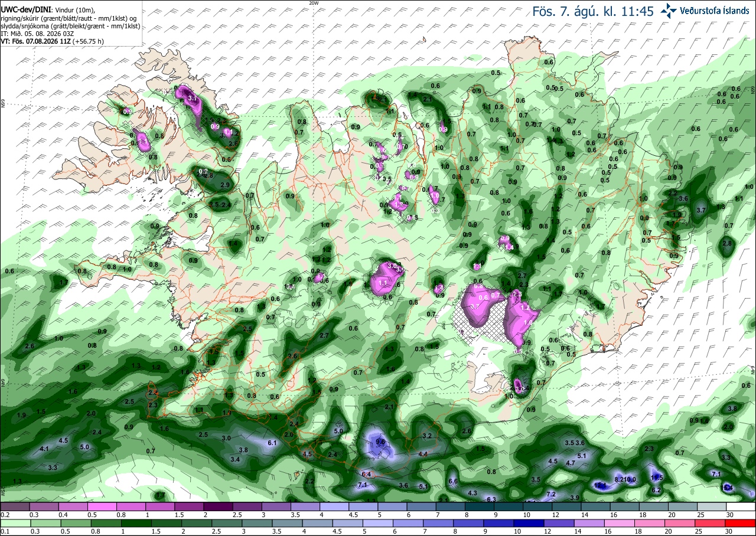This screenshot has height=536, width=756.
Task: Click the 20W longitude label at the top
Action: tap(314, 3)
